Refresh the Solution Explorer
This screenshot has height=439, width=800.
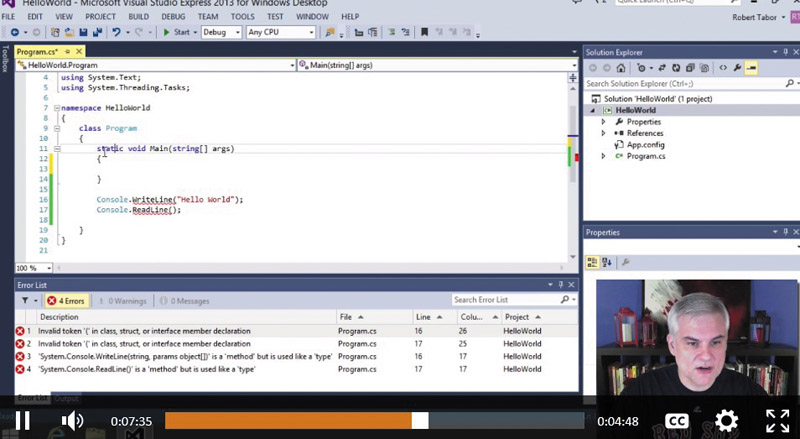point(676,68)
